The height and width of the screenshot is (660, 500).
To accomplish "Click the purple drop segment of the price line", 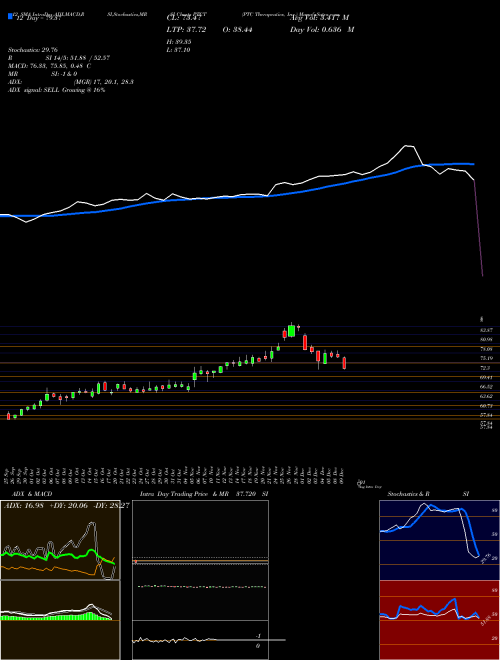I will tap(479, 228).
